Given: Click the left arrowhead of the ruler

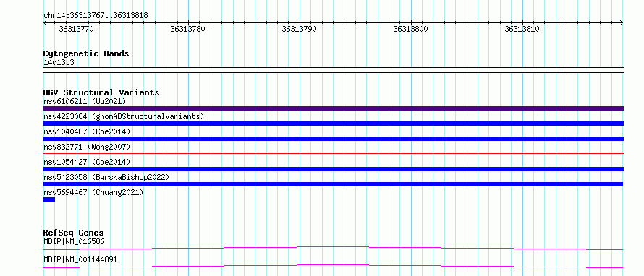Looking at the screenshot, I should pyautogui.click(x=45, y=23).
